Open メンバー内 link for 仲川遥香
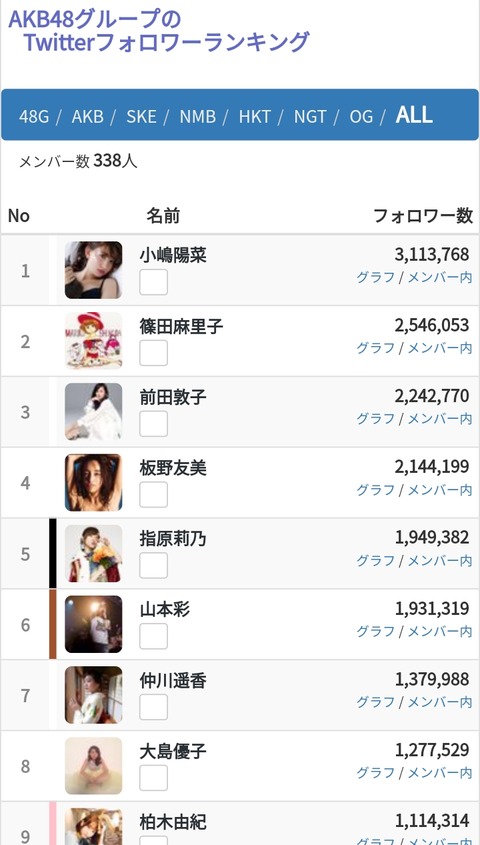Viewport: 480px width, 845px height. [x=440, y=702]
